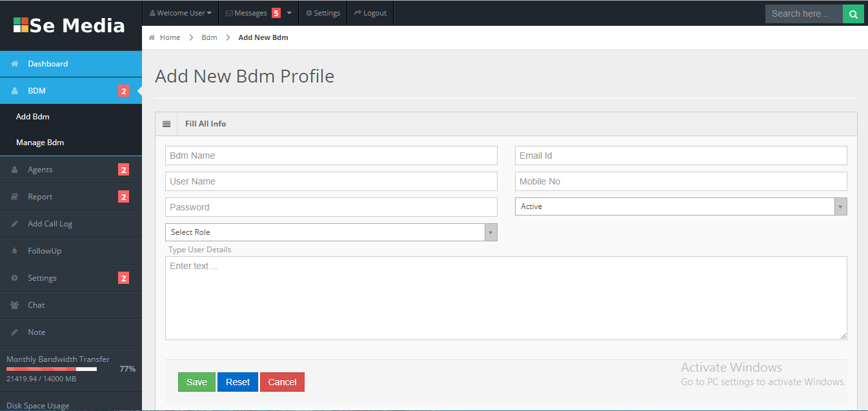Click the Chat group icon in sidebar
The width and height of the screenshot is (868, 411).
point(15,305)
